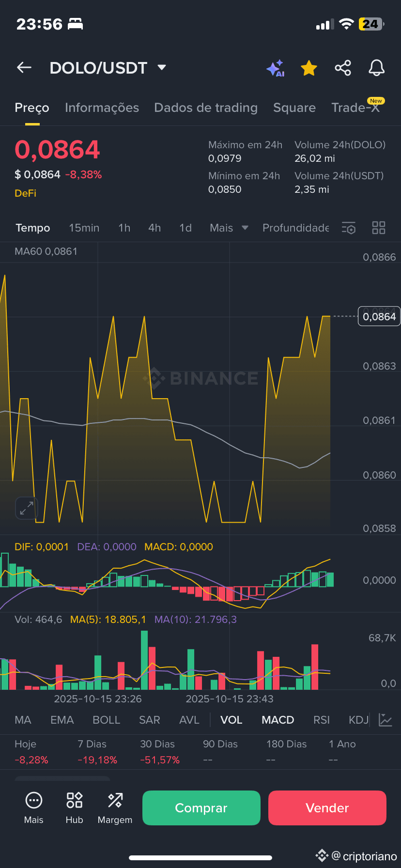This screenshot has width=401, height=868.
Task: Switch to the Informações tab
Action: coord(102,108)
